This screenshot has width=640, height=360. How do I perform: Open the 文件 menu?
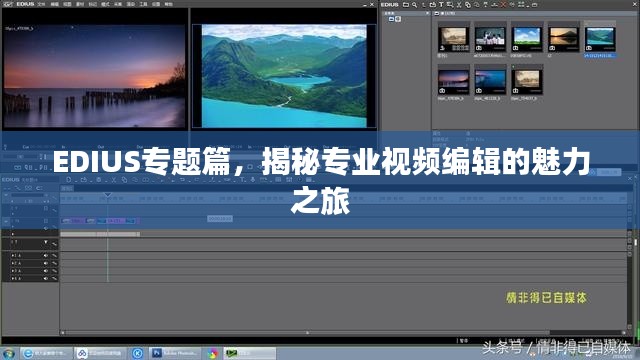point(41,4)
